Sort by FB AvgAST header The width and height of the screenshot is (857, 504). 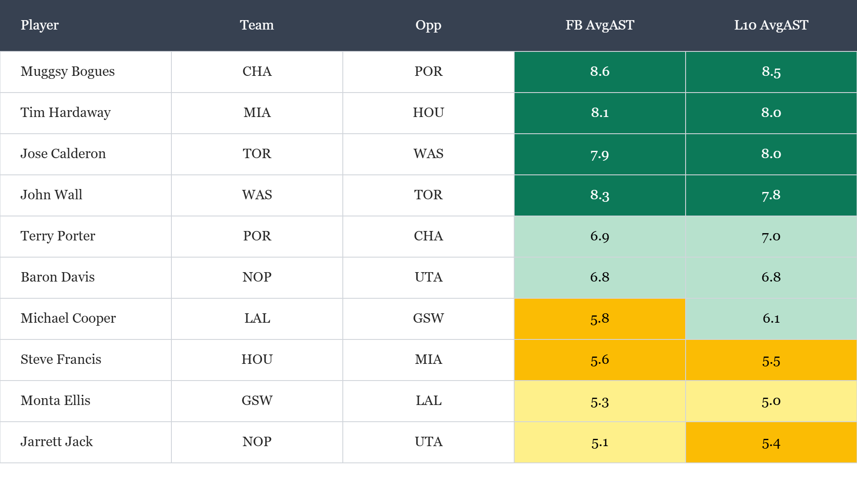[x=599, y=25]
